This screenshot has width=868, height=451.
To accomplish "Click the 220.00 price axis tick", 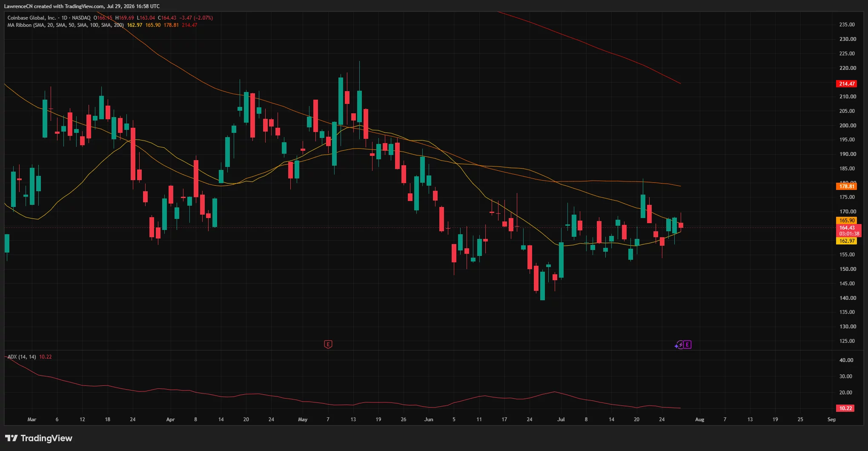I will (847, 68).
